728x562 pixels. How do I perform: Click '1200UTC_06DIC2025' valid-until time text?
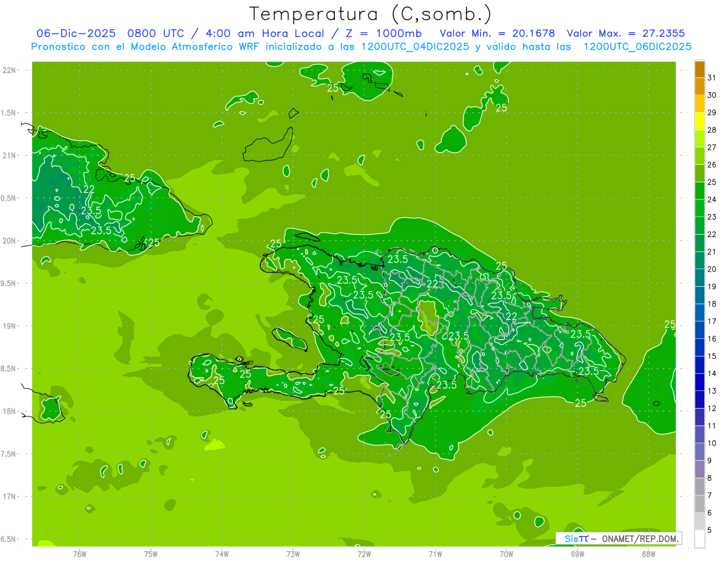pos(637,47)
